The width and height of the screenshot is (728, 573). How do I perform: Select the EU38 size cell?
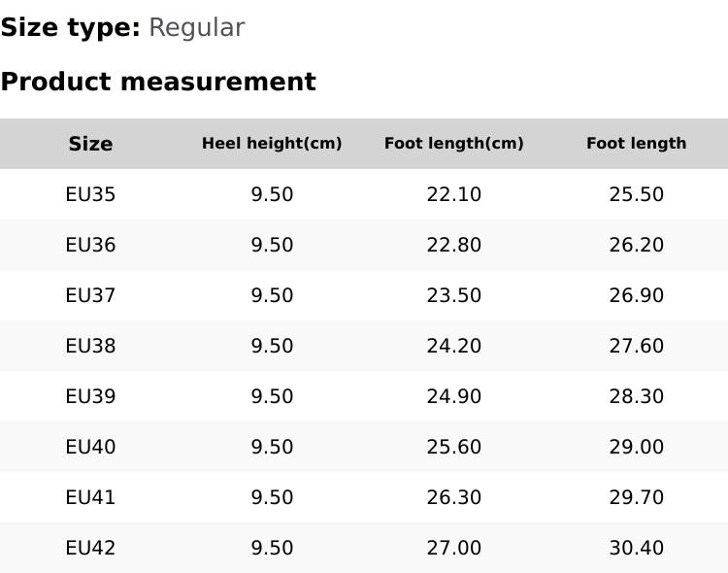click(x=90, y=346)
